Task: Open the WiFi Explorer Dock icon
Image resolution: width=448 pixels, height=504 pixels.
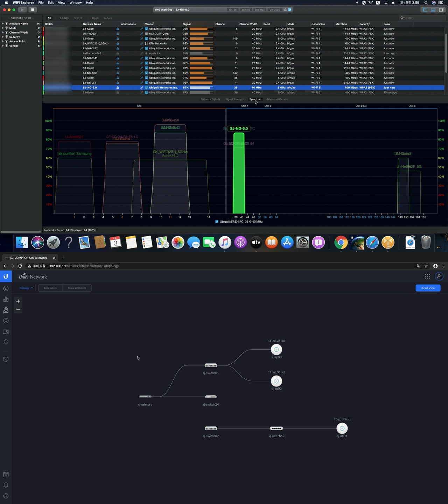Action: coord(388,243)
